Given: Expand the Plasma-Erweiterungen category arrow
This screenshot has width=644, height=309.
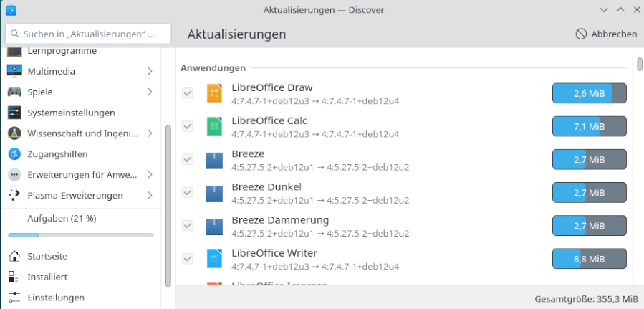Looking at the screenshot, I should coord(150,195).
